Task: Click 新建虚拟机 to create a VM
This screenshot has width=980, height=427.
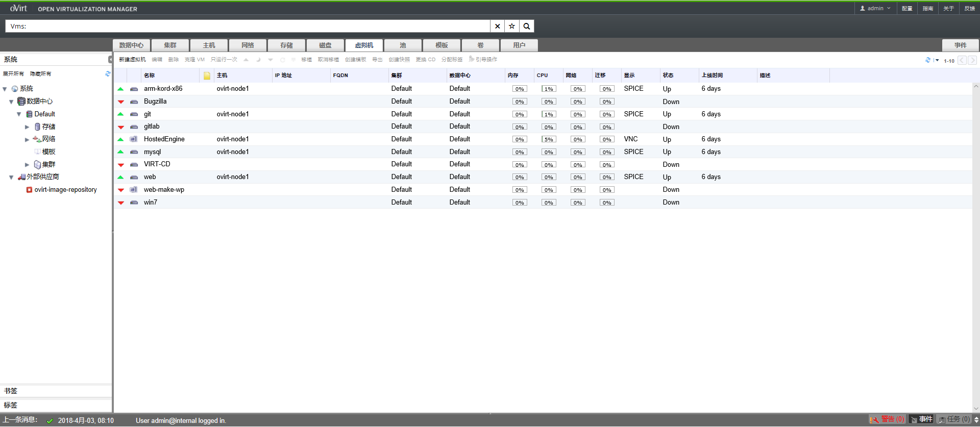Action: [x=132, y=60]
